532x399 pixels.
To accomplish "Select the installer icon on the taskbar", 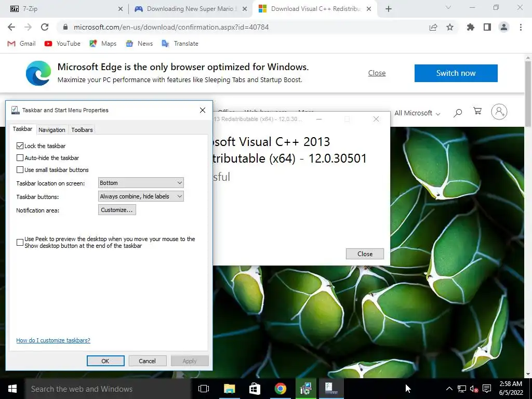I will tap(305, 389).
